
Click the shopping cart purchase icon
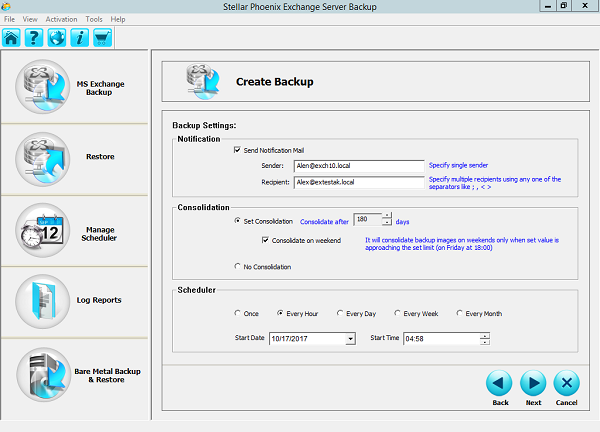pos(101,38)
